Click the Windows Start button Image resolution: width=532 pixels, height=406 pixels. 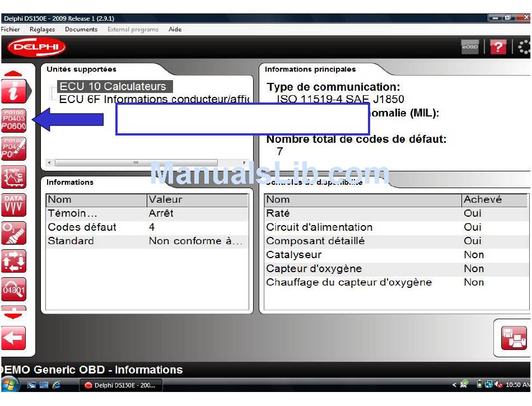9,385
